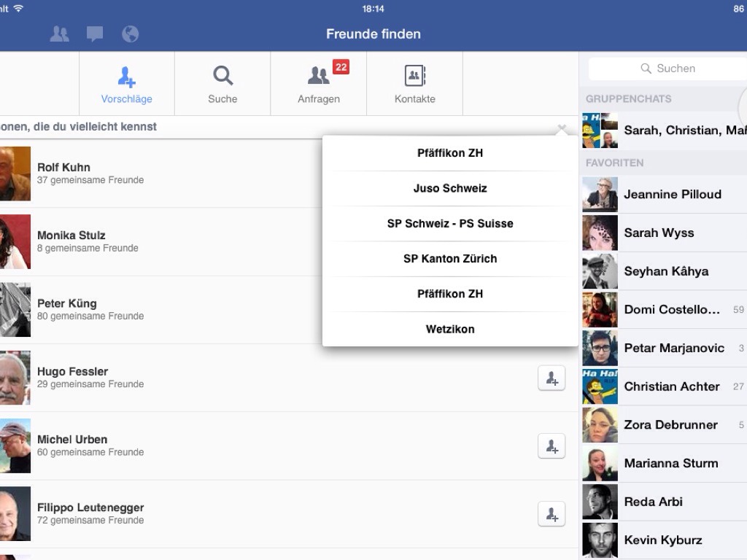The height and width of the screenshot is (560, 747).
Task: Open chat with Kevin Kyburz
Action: [662, 540]
